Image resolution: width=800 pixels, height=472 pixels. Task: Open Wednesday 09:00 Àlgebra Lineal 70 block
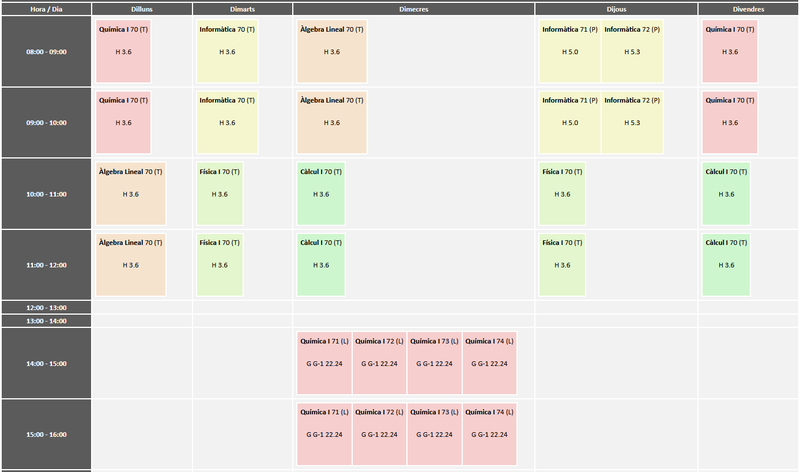point(332,122)
